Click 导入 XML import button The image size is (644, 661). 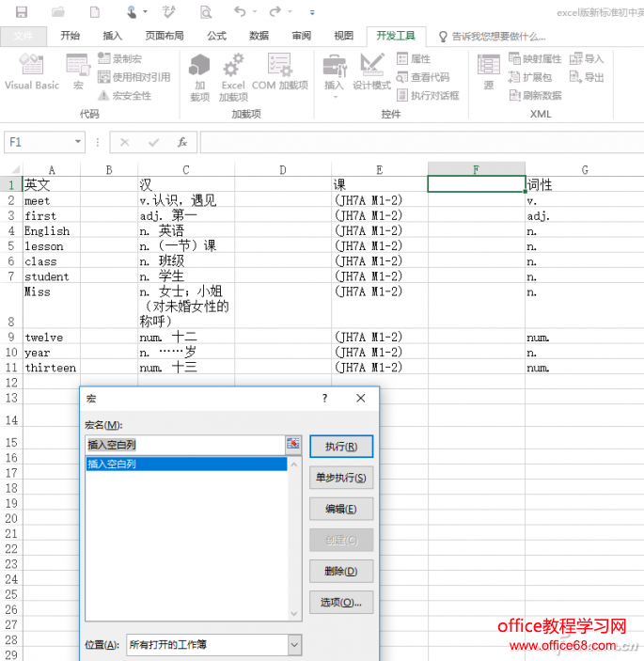coord(587,58)
